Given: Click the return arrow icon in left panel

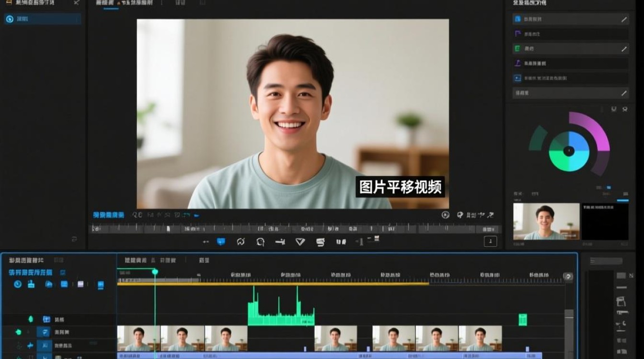Looking at the screenshot, I should click(74, 238).
